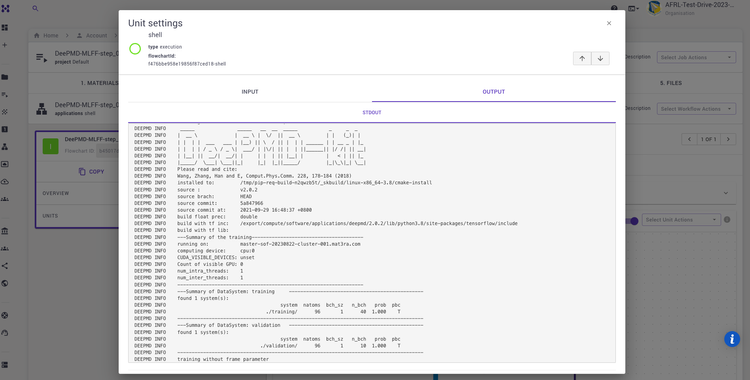750x380 pixels.
Task: Click the globe icon in sidebar
Action: pos(5,283)
